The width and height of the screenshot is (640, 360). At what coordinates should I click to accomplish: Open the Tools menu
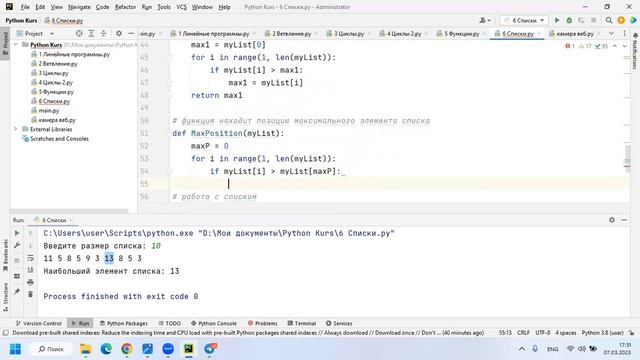click(164, 7)
